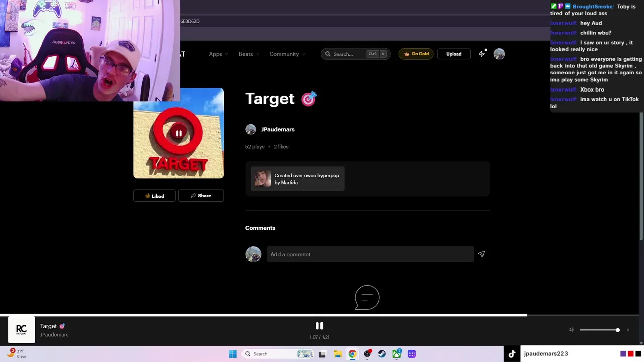This screenshot has width=644, height=362.
Task: Click JPaudemars name in player bar
Action: tap(54, 335)
